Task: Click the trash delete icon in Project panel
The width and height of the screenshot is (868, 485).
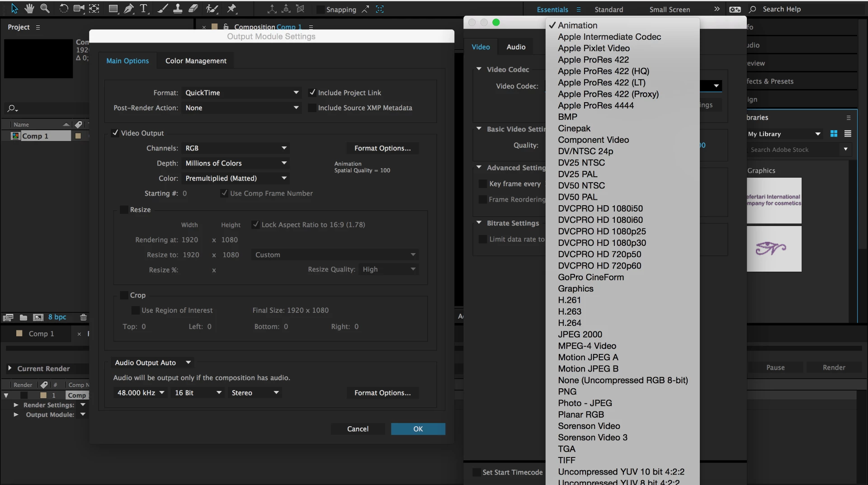Action: click(83, 317)
